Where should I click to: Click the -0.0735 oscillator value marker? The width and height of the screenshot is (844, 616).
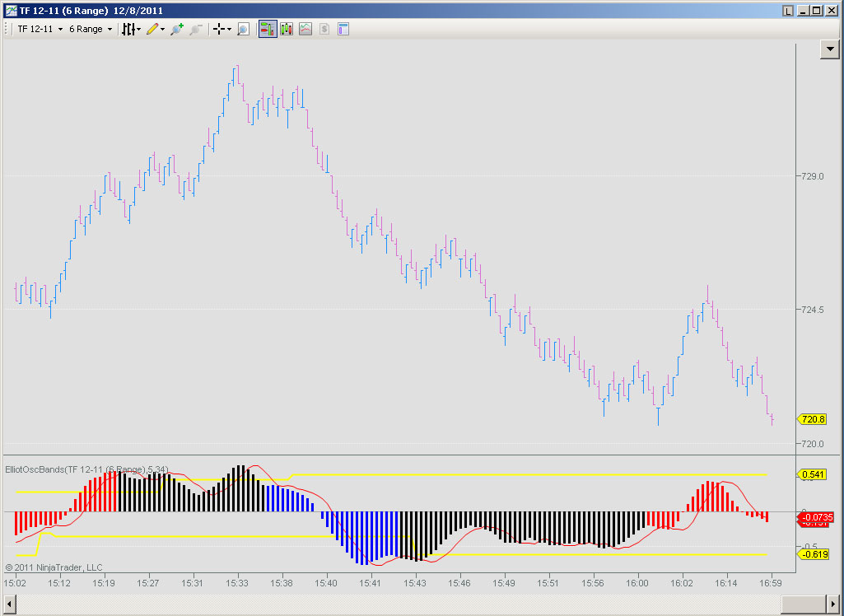click(x=815, y=517)
